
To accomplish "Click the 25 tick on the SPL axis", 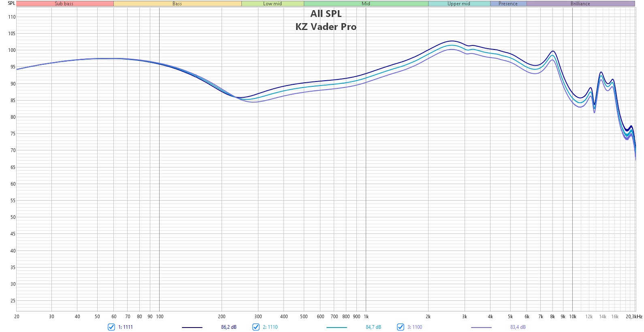I will [x=13, y=301].
